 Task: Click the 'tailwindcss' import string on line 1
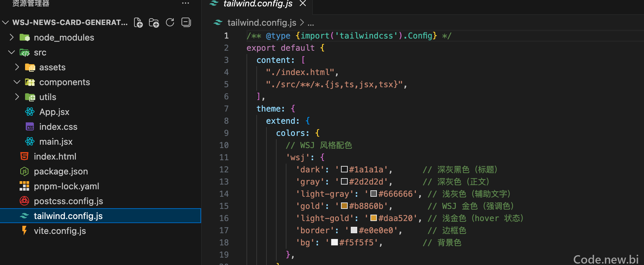[x=366, y=36]
